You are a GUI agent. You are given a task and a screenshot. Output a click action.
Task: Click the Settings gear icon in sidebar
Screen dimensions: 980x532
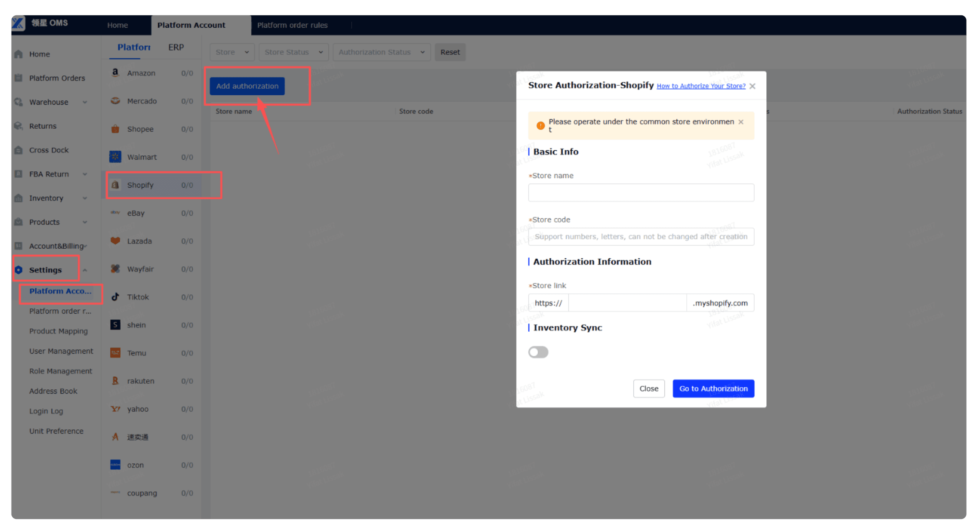(x=18, y=269)
